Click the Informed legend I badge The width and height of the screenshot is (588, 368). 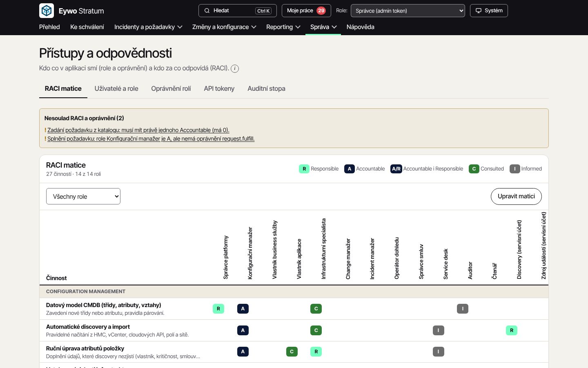coord(515,169)
